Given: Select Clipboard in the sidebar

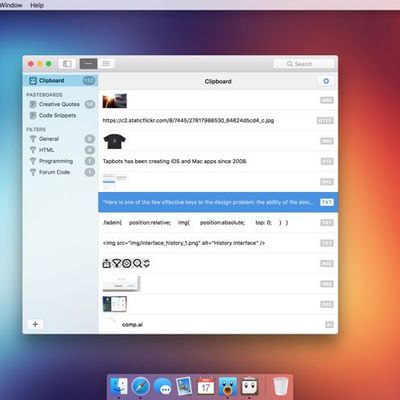Looking at the screenshot, I should (x=60, y=80).
